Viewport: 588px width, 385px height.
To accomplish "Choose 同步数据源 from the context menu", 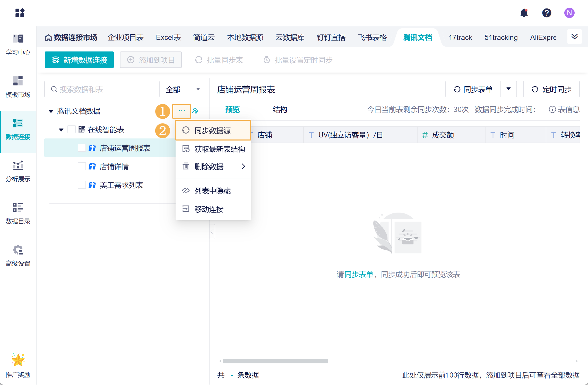I will [213, 130].
